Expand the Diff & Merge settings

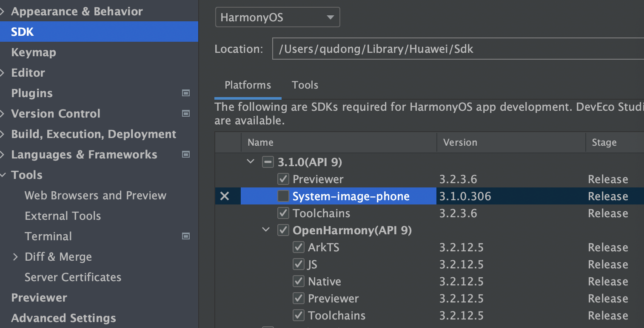[x=16, y=257]
